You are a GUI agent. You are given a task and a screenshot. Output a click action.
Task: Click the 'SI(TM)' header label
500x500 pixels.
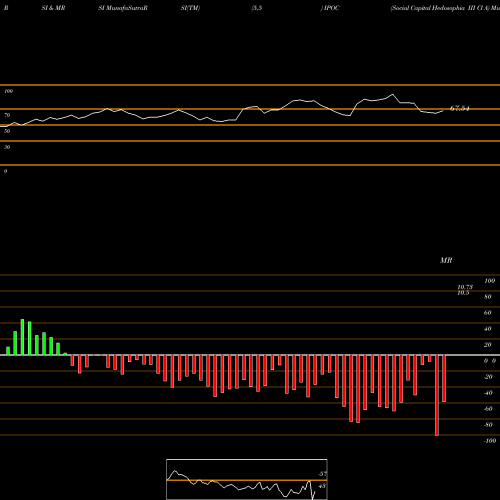point(190,8)
